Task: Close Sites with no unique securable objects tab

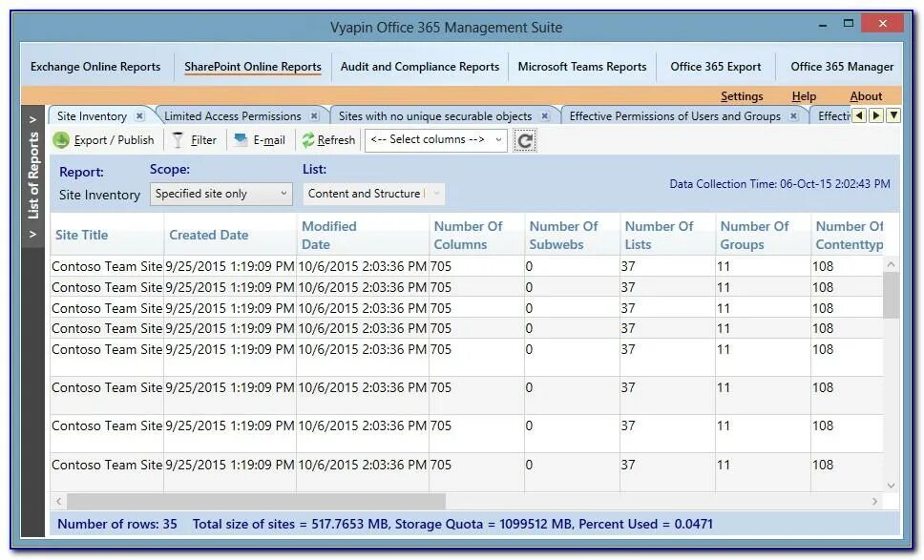Action: point(545,116)
